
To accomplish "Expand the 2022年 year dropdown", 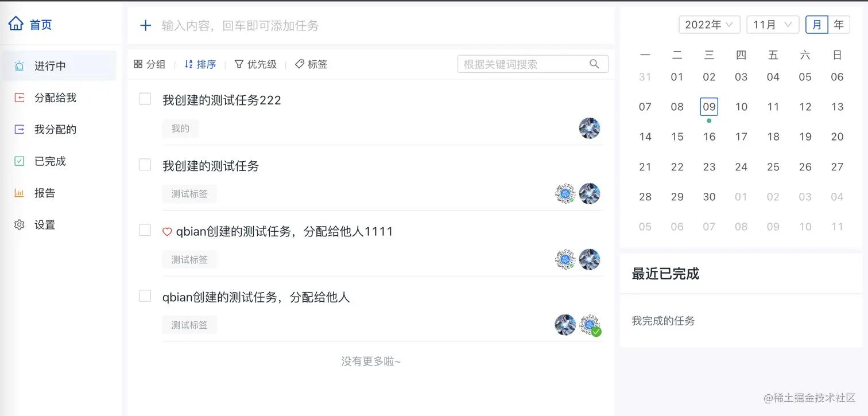I will (x=710, y=25).
